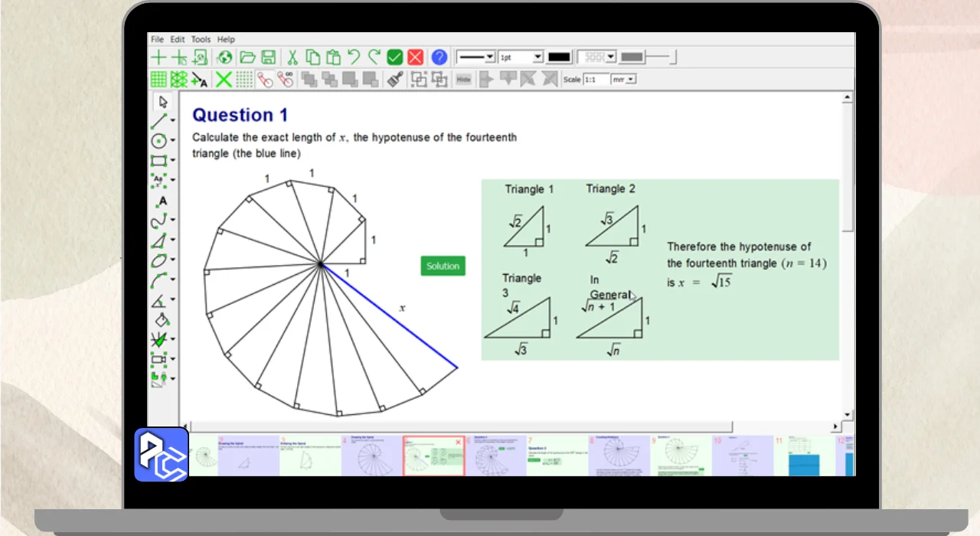The height and width of the screenshot is (536, 980).
Task: Open the File menu
Action: [x=157, y=39]
